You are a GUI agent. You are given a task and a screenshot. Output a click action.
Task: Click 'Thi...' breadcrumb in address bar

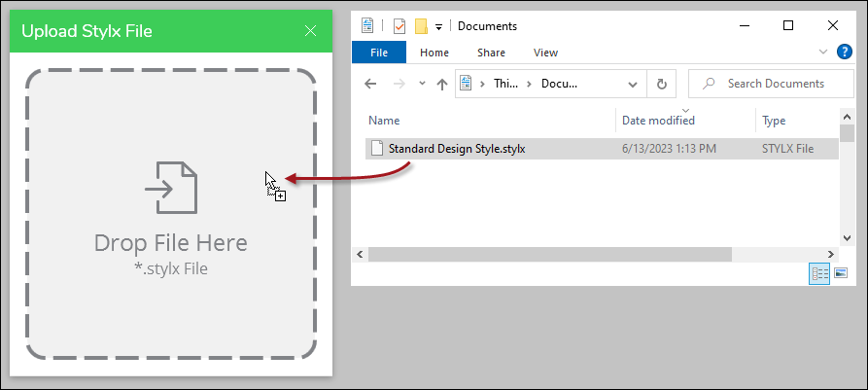pos(504,84)
